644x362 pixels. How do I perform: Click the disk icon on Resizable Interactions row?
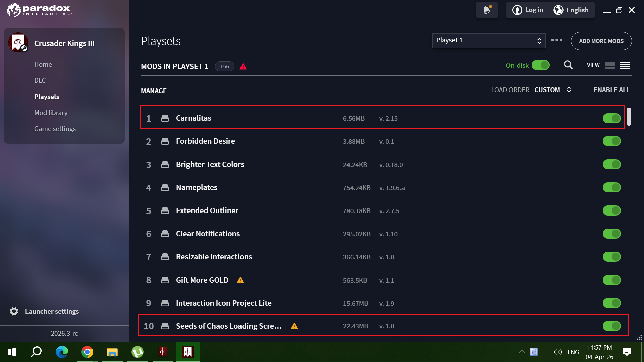[165, 257]
